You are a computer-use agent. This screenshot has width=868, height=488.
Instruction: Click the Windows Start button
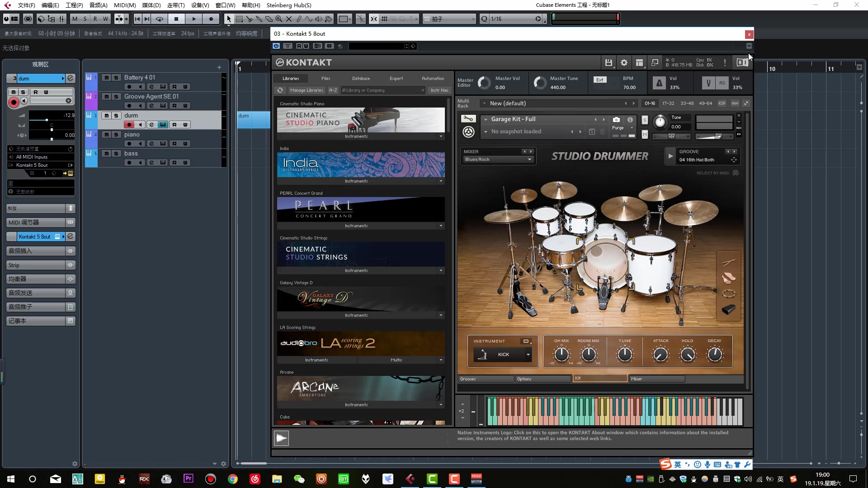11,479
